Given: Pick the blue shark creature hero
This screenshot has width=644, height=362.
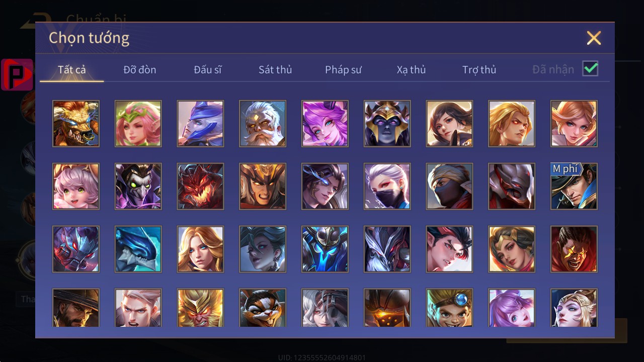Looking at the screenshot, I should [x=138, y=249].
